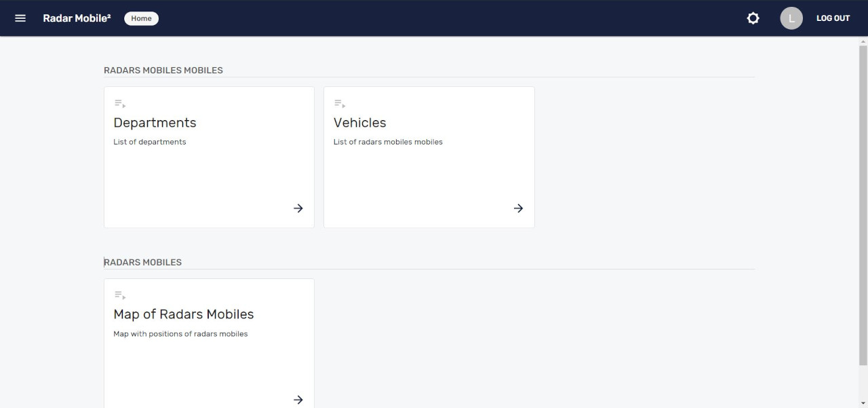868x408 pixels.
Task: Click the list icon on Departments card
Action: 120,104
